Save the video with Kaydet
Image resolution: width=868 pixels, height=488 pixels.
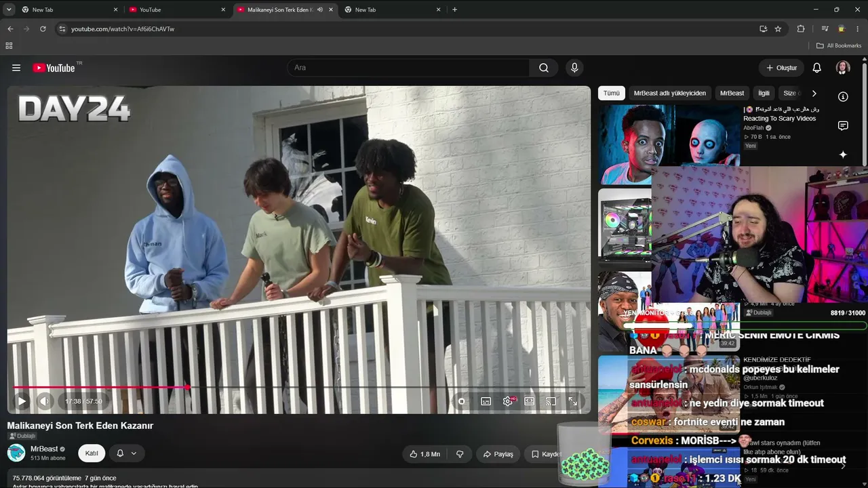click(545, 454)
